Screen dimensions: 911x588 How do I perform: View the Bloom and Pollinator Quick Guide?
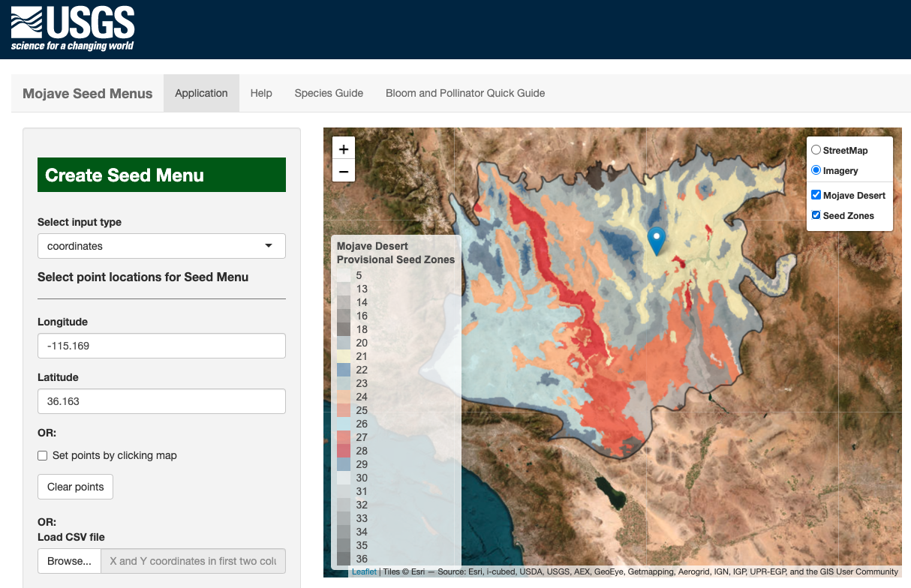(465, 93)
